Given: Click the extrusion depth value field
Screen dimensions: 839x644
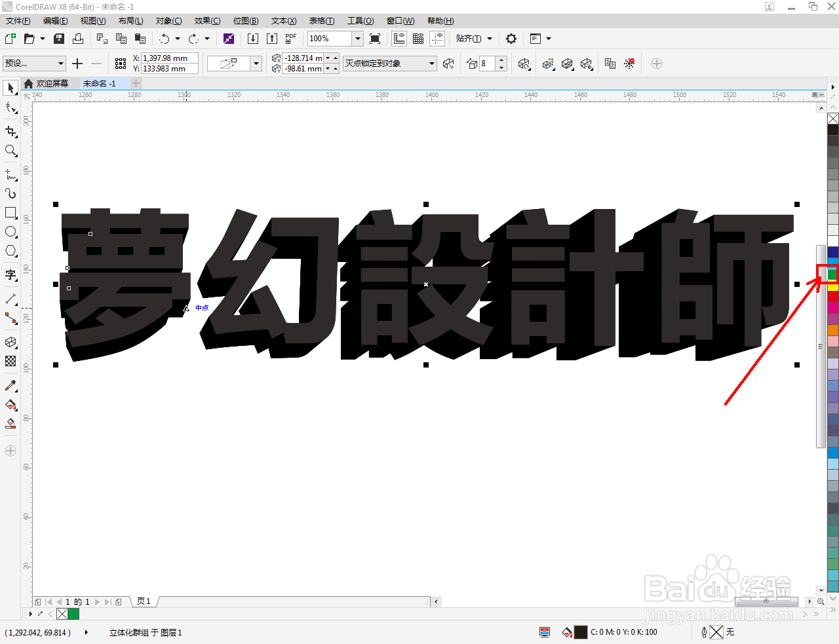Looking at the screenshot, I should click(x=487, y=64).
